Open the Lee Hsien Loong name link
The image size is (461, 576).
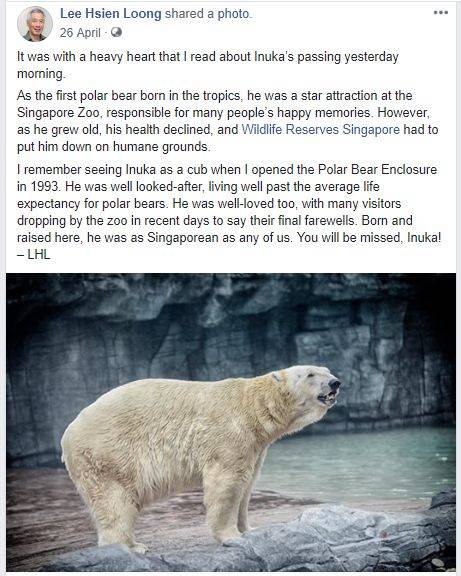(111, 14)
